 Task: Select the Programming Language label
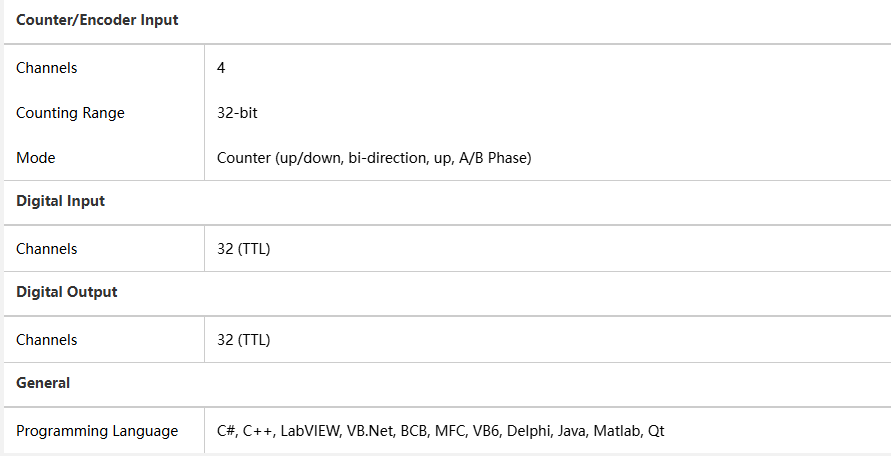click(x=97, y=431)
